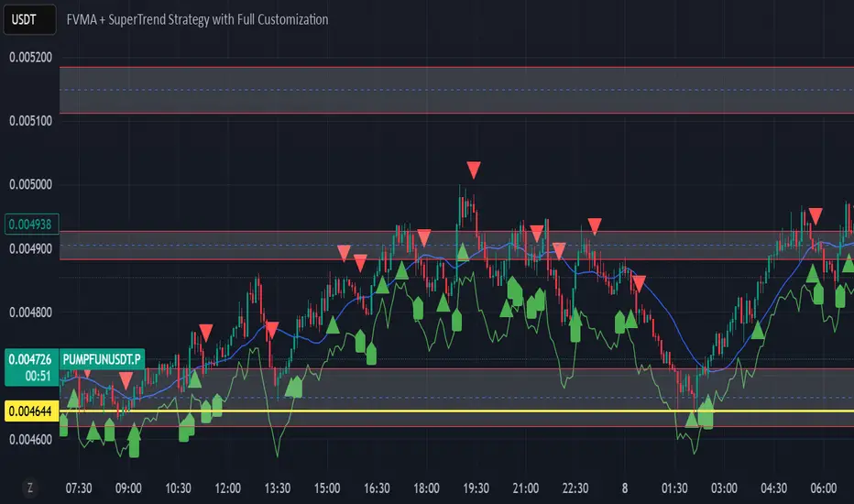Open the FVMA + SuperTrend Strategy title
The image size is (854, 504).
pyautogui.click(x=197, y=19)
